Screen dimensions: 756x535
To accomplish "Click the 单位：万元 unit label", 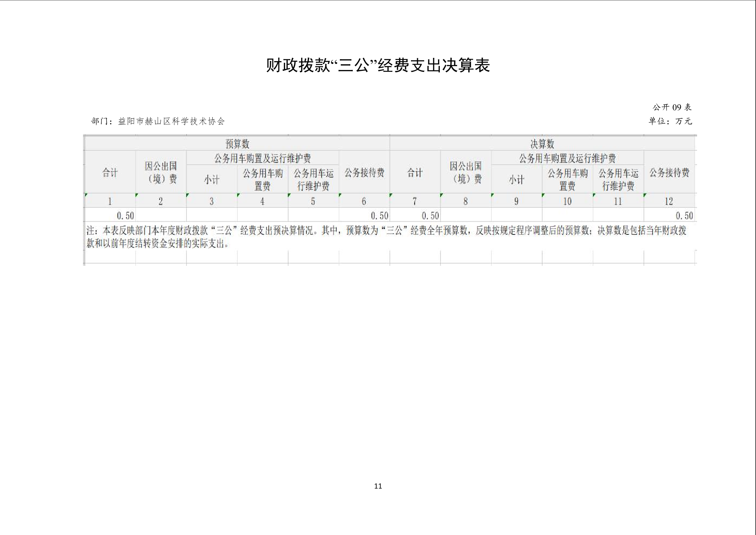I will click(670, 121).
